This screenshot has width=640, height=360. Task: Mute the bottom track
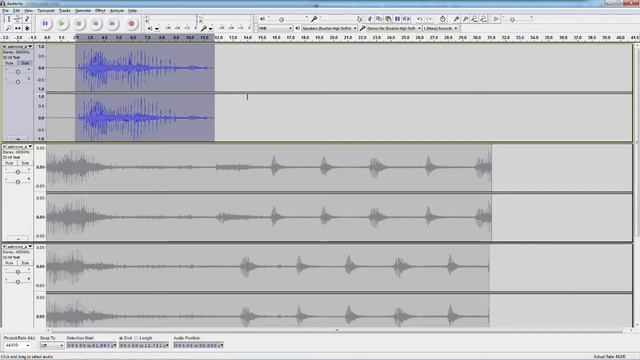pos(9,263)
